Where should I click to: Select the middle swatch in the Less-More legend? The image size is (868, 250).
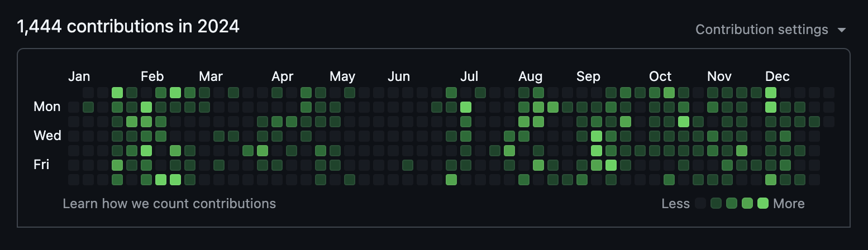(732, 203)
